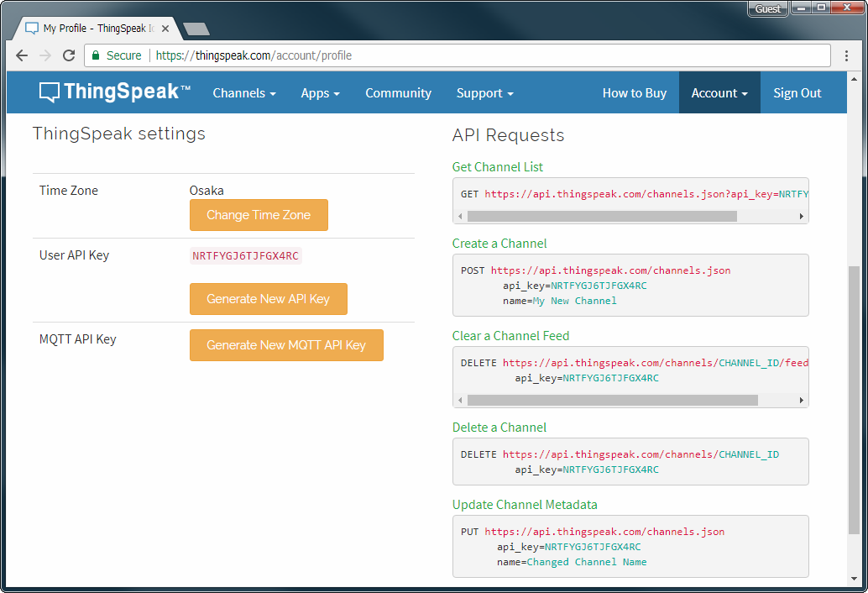Click Sign Out in the navbar

[797, 93]
